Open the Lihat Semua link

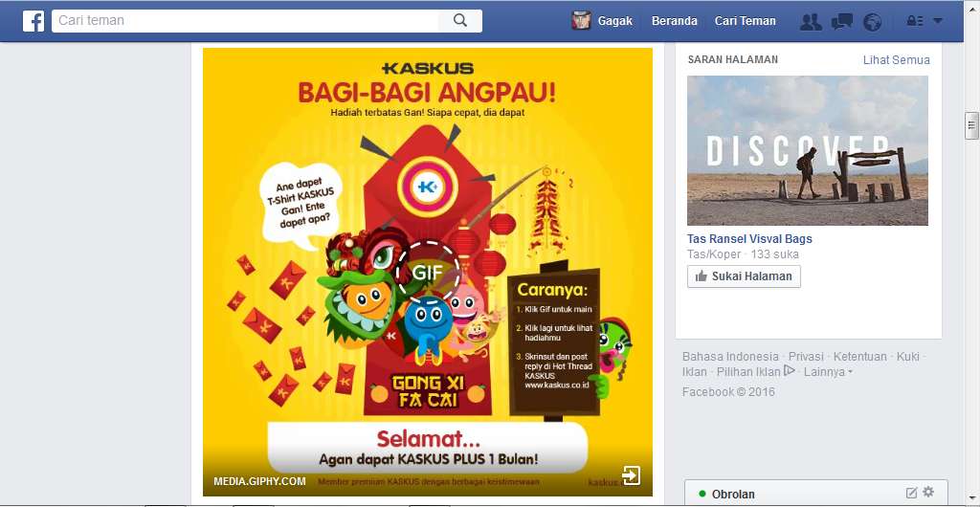point(896,60)
